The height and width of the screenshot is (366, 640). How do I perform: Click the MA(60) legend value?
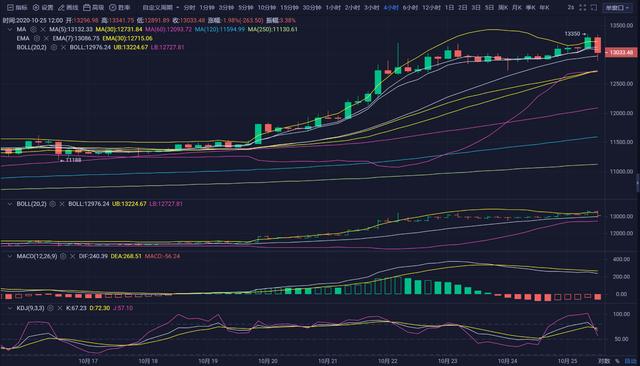coord(169,29)
